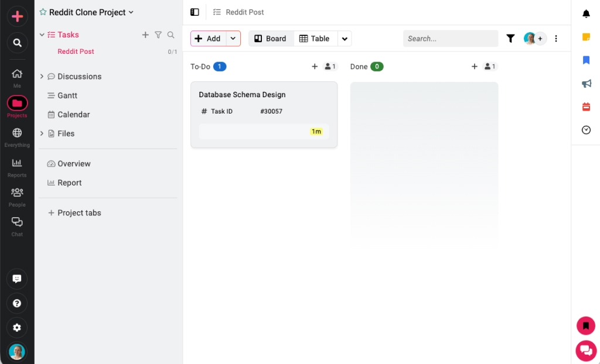Switch to Table view
The image size is (600, 364).
click(315, 39)
